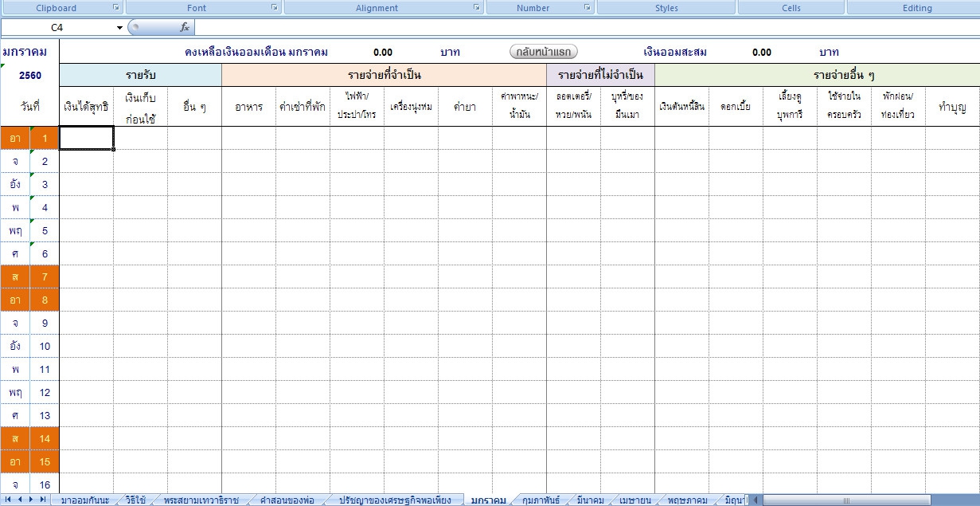
Task: Select the อาหาร cell for day 2
Action: point(248,161)
